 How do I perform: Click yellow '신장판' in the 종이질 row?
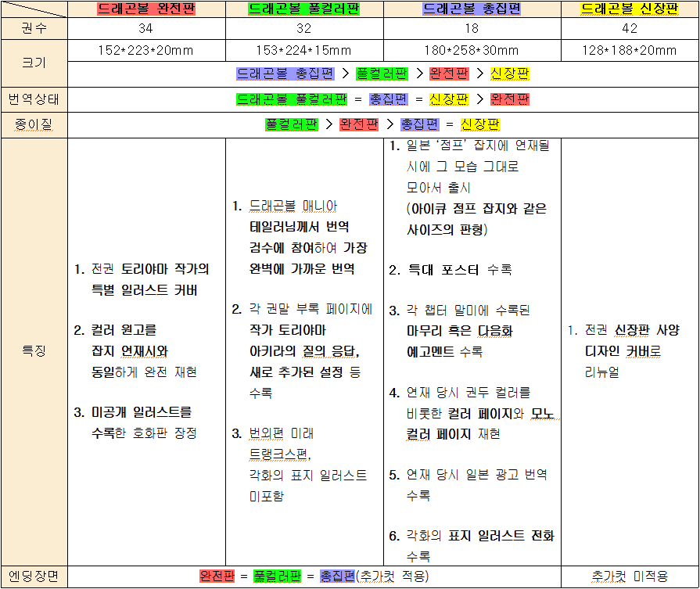tap(480, 124)
